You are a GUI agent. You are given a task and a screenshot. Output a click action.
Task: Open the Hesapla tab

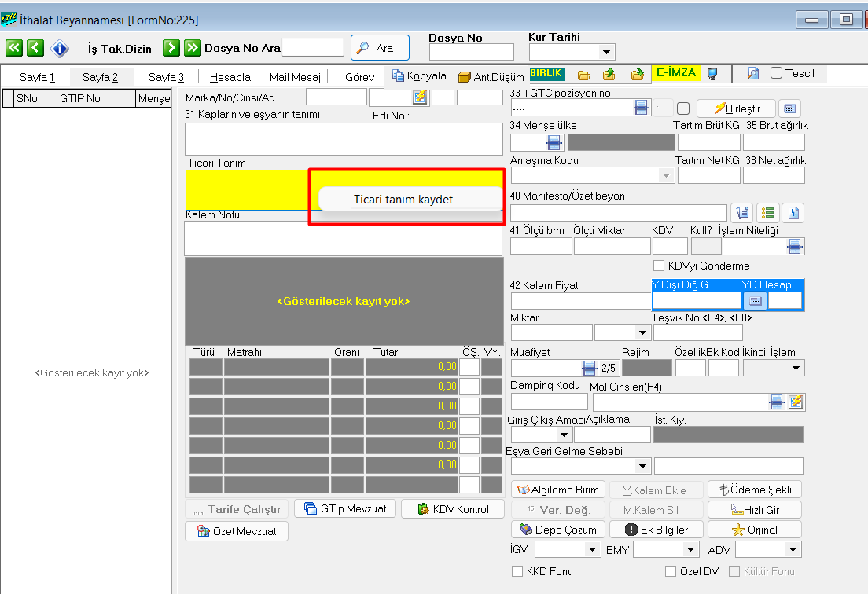click(230, 77)
